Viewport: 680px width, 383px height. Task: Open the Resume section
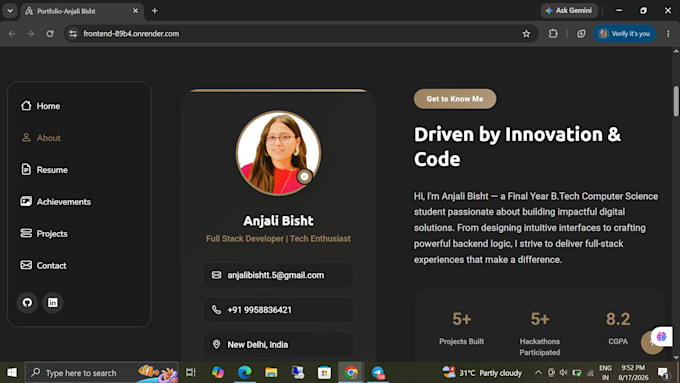pos(44,170)
